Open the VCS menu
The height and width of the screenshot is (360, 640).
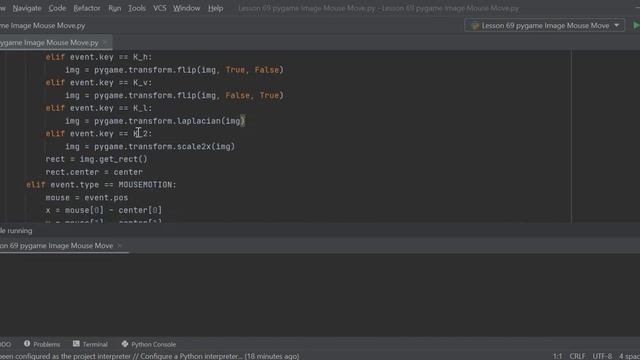coord(160,8)
